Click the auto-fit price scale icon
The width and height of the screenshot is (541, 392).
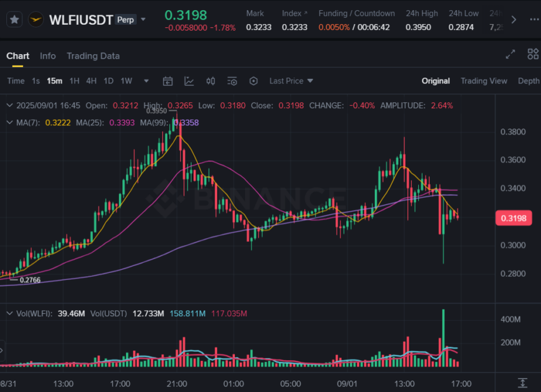tap(523, 382)
